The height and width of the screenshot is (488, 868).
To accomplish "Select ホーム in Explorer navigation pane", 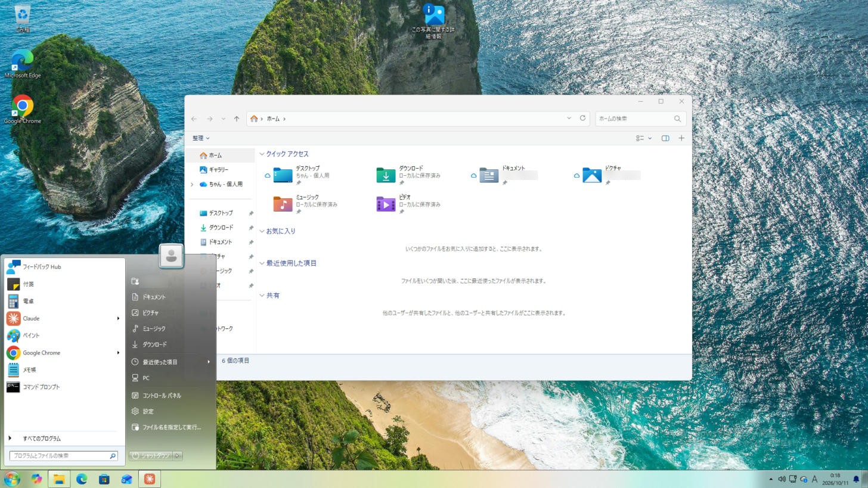I will point(220,156).
